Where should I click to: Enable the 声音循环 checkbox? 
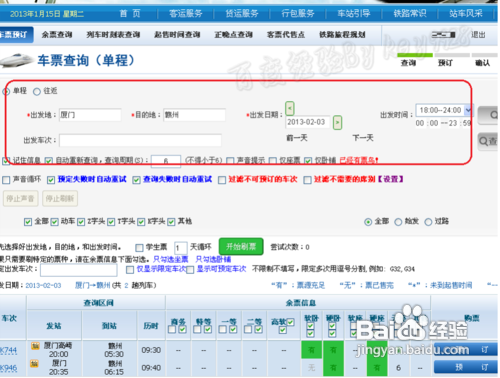click(6, 180)
